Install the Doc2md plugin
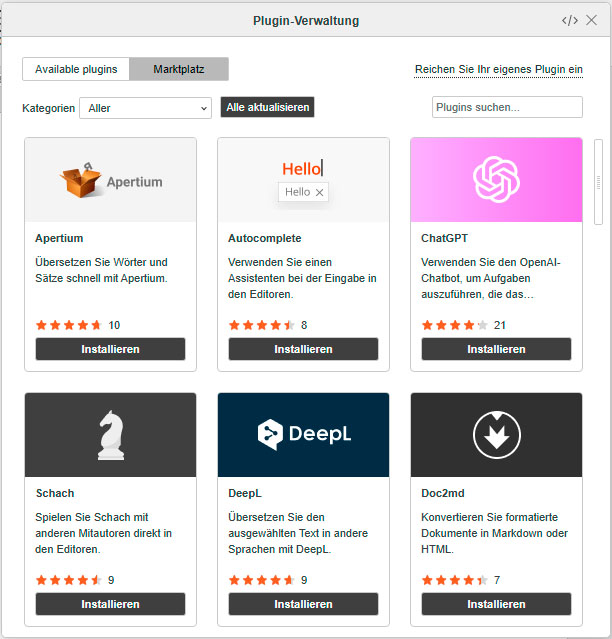The image size is (612, 639). click(496, 604)
